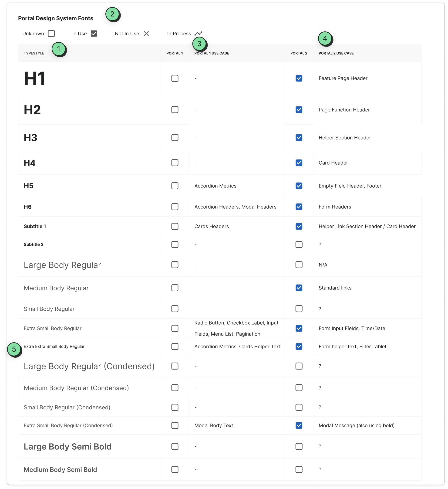This screenshot has height=489, width=448.
Task: Click the Portal Design System Fonts title
Action: tap(56, 18)
